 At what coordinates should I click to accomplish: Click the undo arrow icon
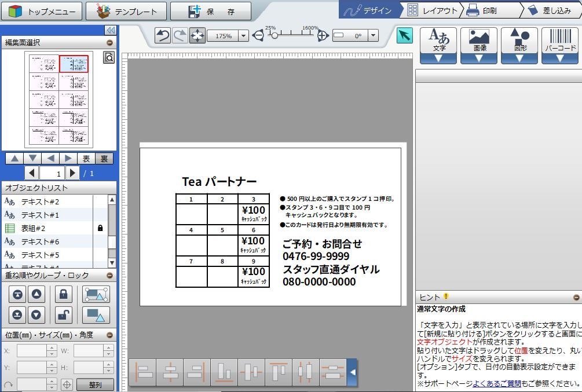163,36
